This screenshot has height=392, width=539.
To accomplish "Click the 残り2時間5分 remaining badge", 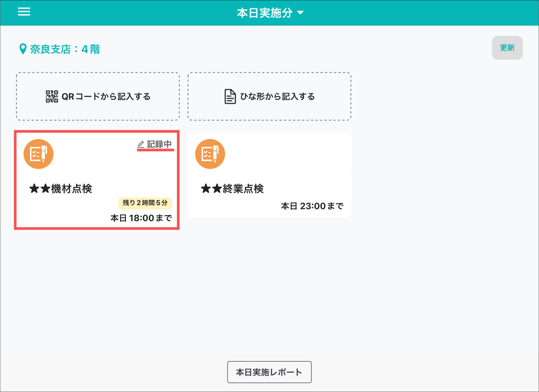I will [145, 203].
